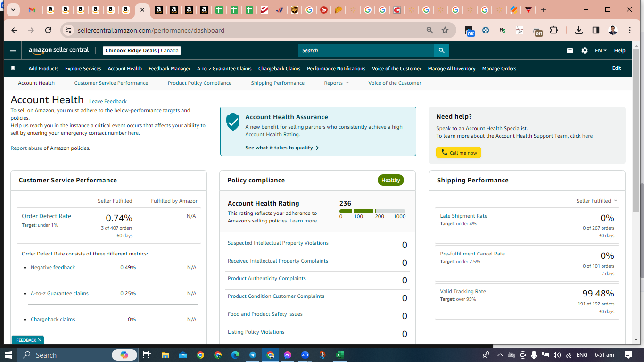Open the Chrome downloads icon
The image size is (644, 362).
click(579, 30)
